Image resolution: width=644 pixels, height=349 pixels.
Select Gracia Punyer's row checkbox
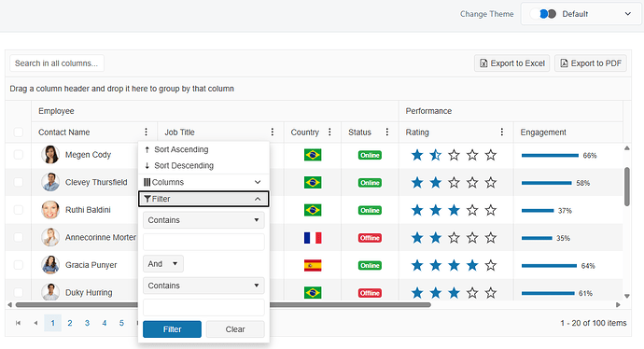(18, 264)
